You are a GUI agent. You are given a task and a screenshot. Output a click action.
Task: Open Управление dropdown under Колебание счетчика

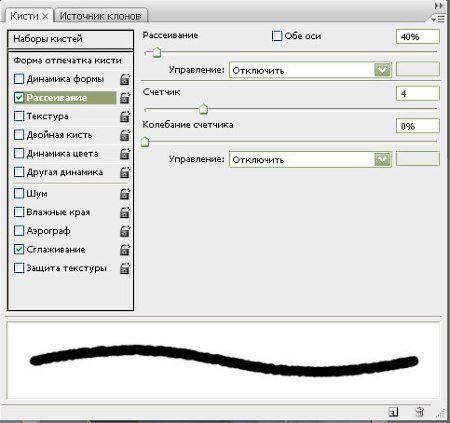coord(310,160)
